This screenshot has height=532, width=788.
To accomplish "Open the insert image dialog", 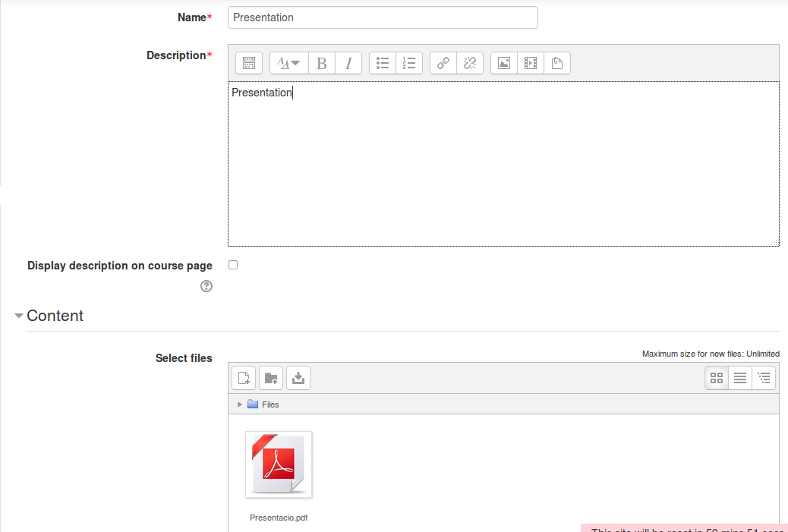I will (504, 64).
